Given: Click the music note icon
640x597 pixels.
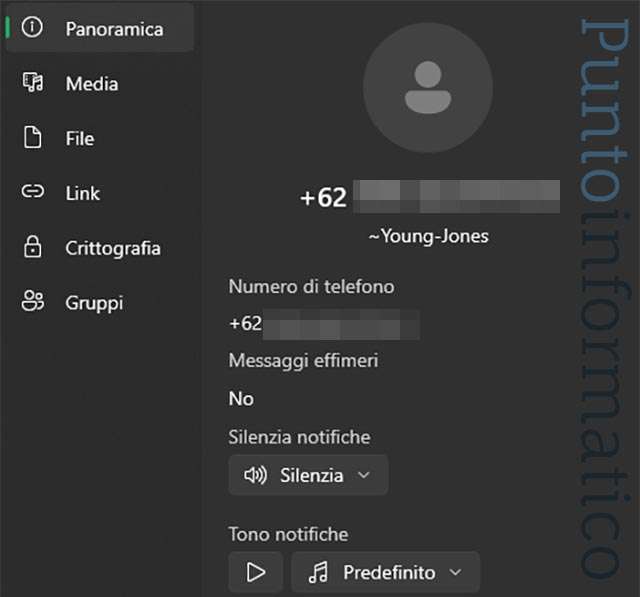Looking at the screenshot, I should pyautogui.click(x=318, y=572).
